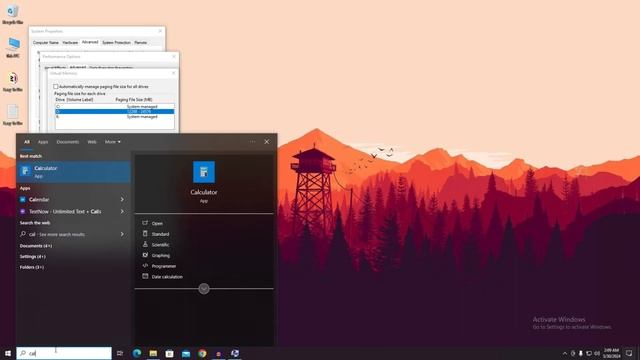Image resolution: width=640 pixels, height=360 pixels.
Task: Select the All search filter tab
Action: [x=27, y=142]
